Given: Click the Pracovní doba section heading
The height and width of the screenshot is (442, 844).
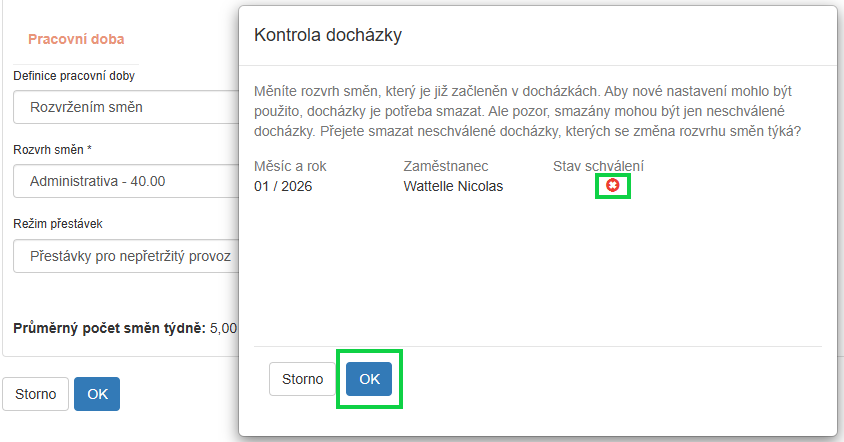Looking at the screenshot, I should 76,39.
